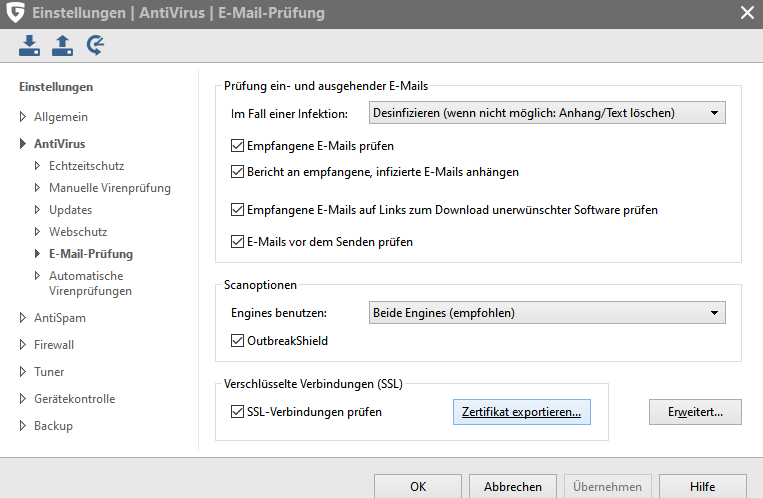Viewport: 763px width, 498px height.
Task: Toggle 'SSL-Verbindungen prüfen' checkbox
Action: [237, 411]
